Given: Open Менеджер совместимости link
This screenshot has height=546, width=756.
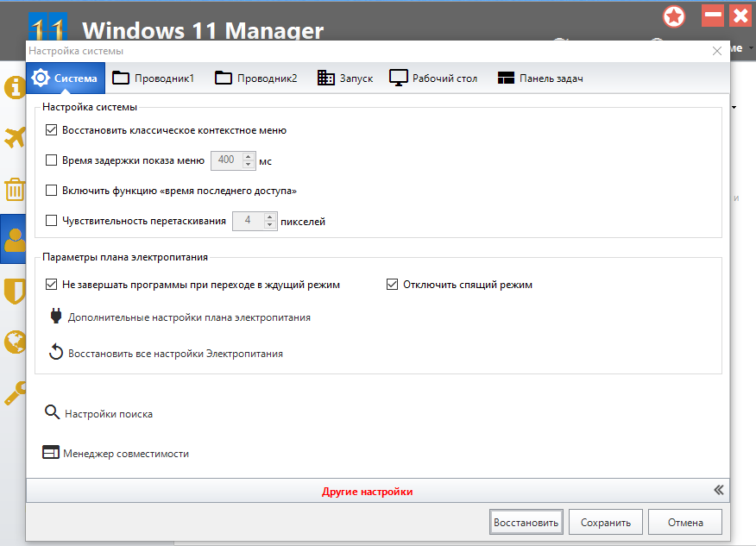Looking at the screenshot, I should [x=126, y=454].
